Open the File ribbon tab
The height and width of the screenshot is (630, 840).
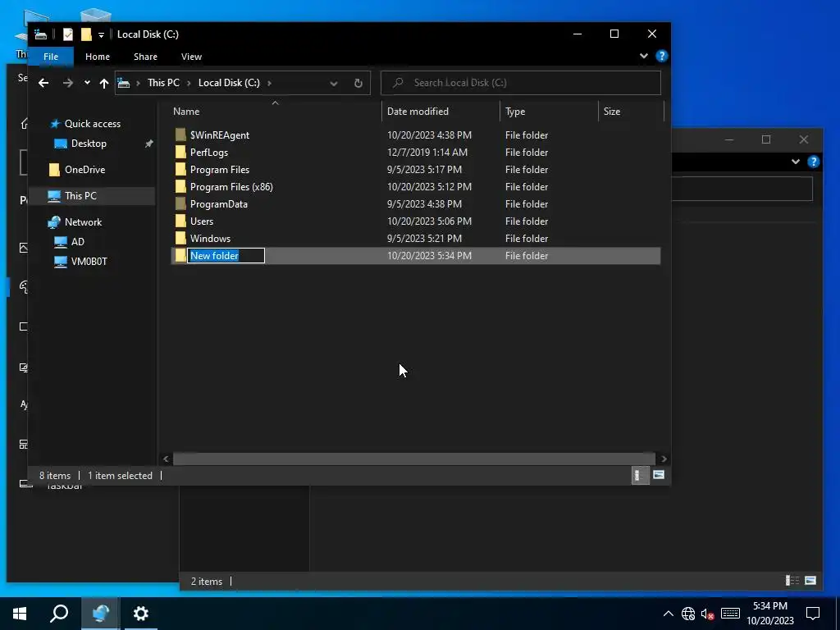pyautogui.click(x=51, y=57)
